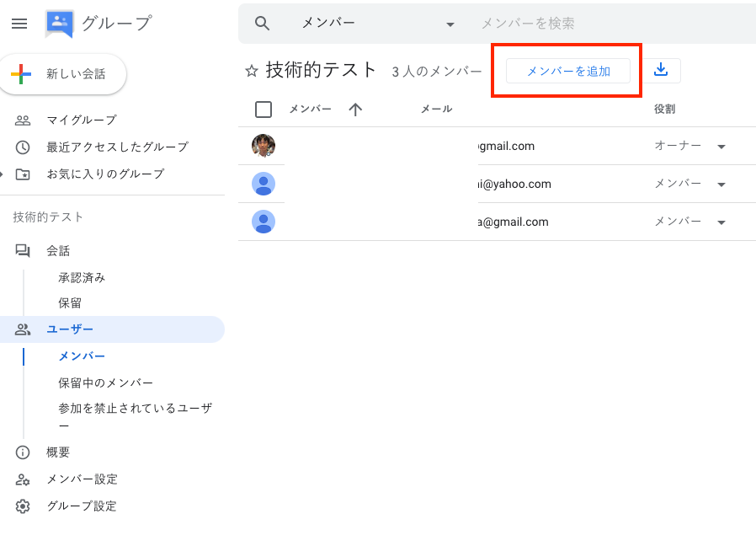
Task: Expand お気に入りのグループ tree arrow
Action: pos(2,174)
